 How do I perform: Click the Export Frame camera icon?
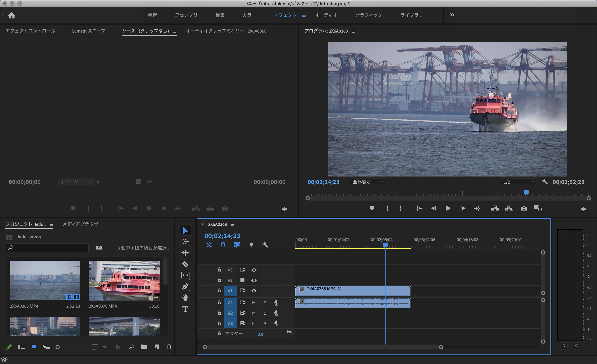(524, 208)
